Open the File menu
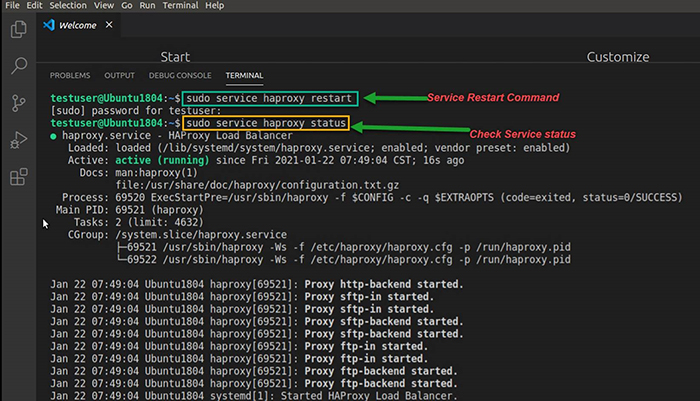Screen dimensions: 700x401 pos(13,6)
